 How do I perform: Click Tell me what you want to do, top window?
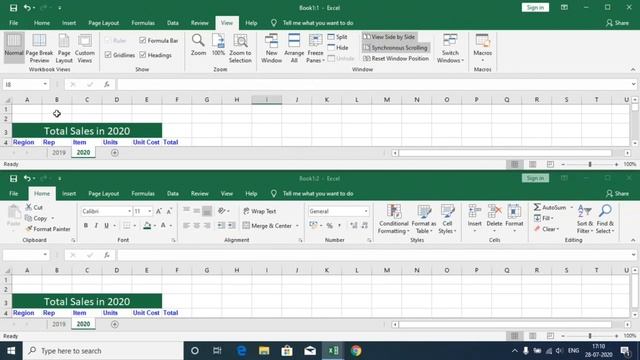point(312,23)
